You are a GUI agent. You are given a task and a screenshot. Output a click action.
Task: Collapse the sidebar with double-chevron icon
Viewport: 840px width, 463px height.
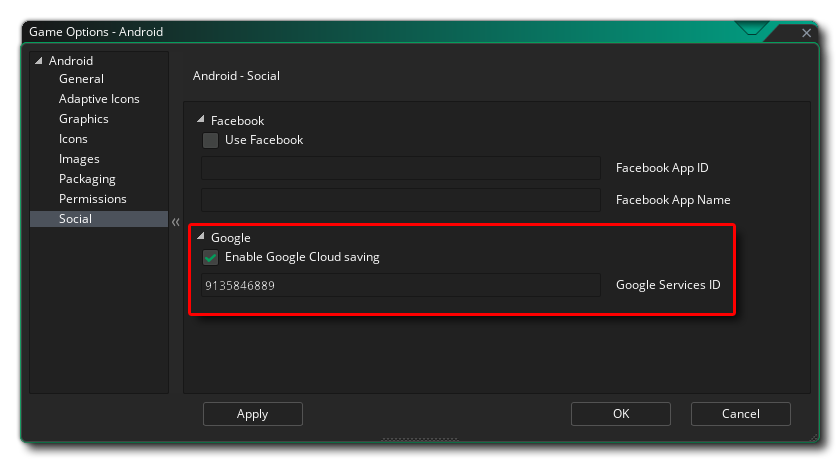tap(176, 222)
